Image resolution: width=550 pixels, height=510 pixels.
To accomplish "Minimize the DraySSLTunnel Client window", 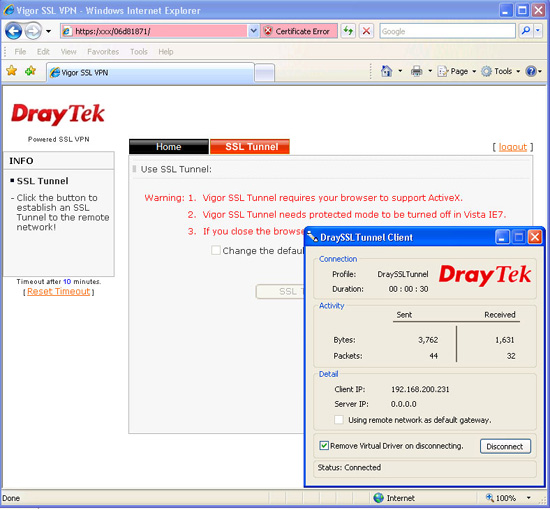I will tap(502, 237).
